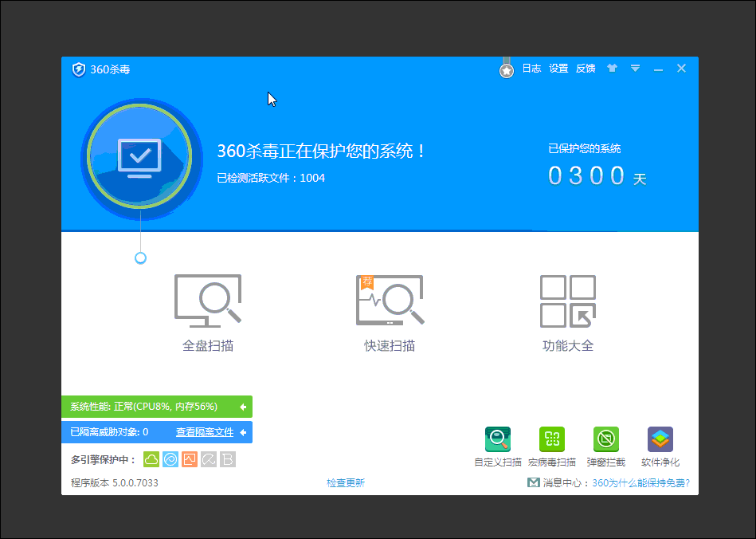Open 宏病毒扫描 macro virus scan icon
756x539 pixels.
[551, 439]
